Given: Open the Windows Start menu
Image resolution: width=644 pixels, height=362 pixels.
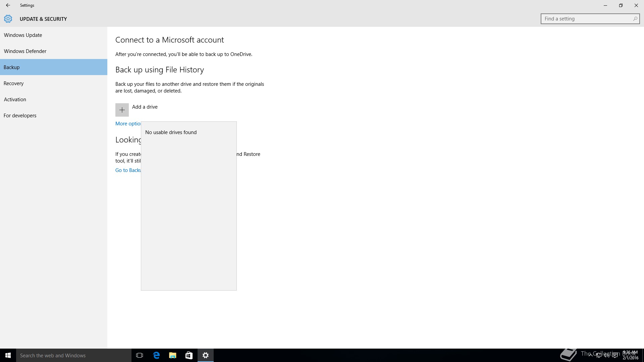Looking at the screenshot, I should 8,355.
